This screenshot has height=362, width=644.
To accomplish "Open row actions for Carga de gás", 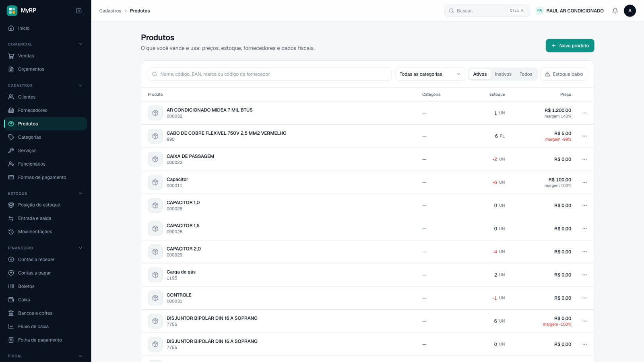I will tap(584, 275).
